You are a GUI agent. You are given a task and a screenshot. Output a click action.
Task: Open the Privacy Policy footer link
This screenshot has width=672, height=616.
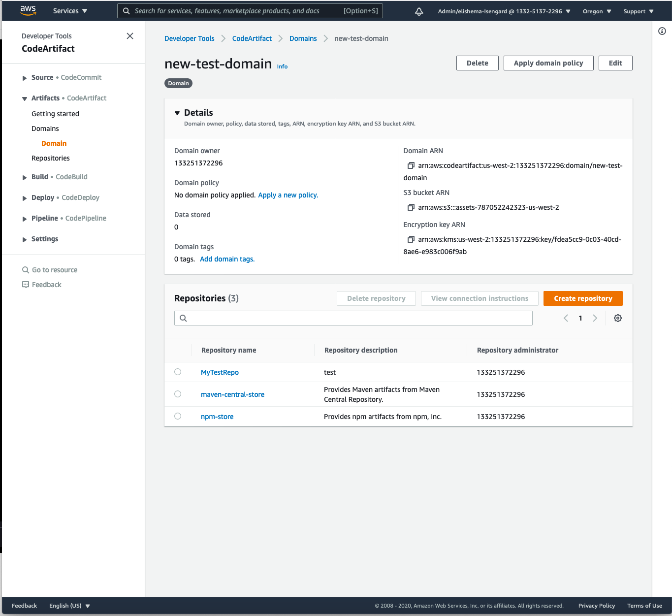click(597, 606)
